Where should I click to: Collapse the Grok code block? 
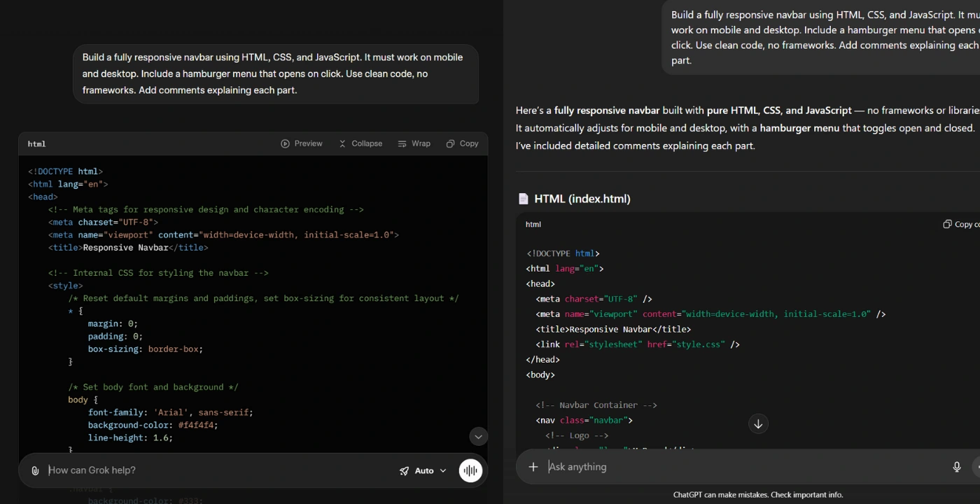click(360, 143)
